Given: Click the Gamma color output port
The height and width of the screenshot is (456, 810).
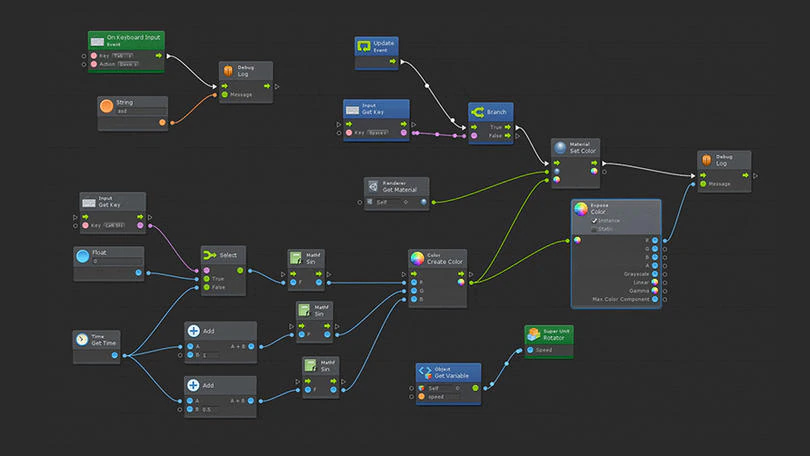Looking at the screenshot, I should (655, 291).
